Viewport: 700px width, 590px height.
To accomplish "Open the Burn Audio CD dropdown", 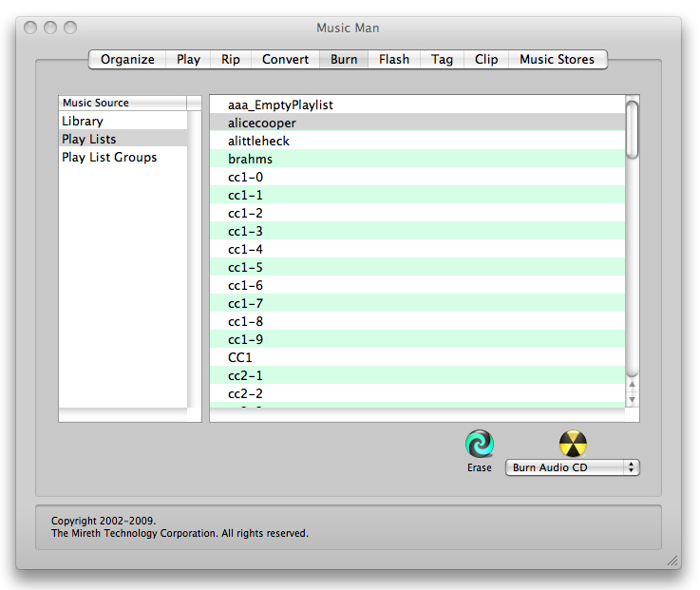I will tap(574, 467).
